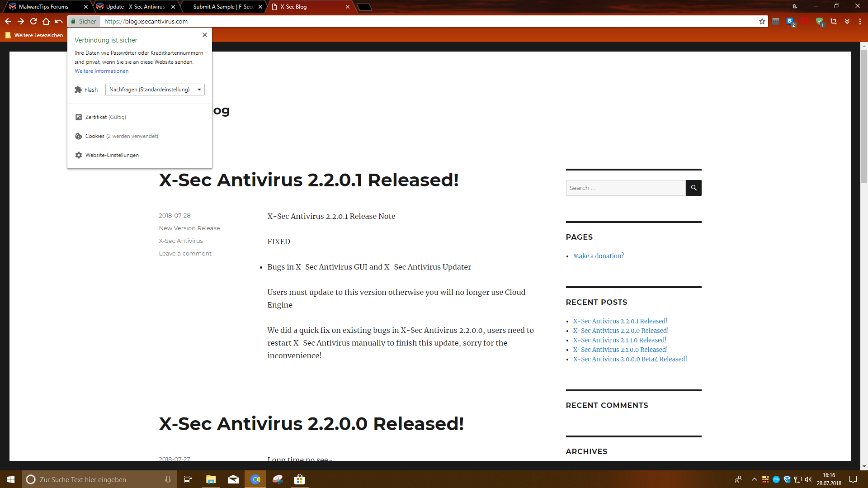Open the Mail app on taskbar

233,479
